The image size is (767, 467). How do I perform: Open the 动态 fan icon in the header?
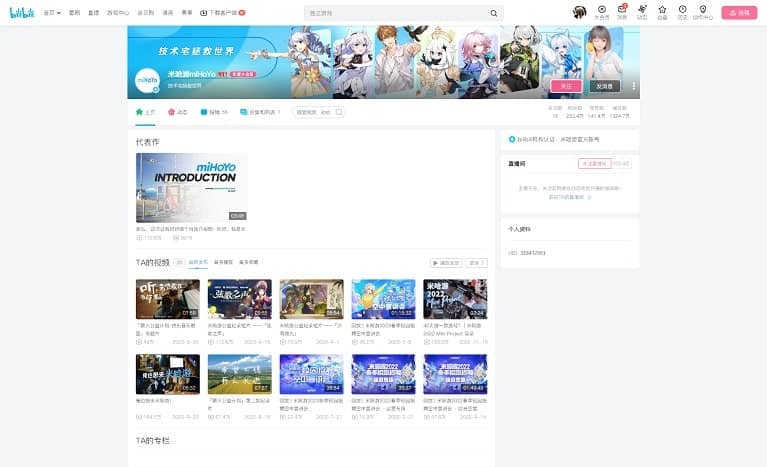coord(642,12)
